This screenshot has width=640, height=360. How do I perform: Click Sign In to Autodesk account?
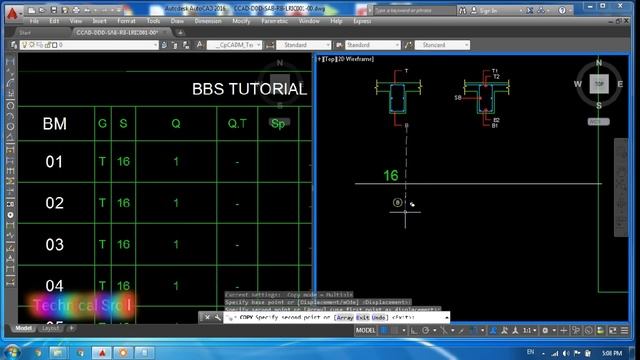point(488,11)
